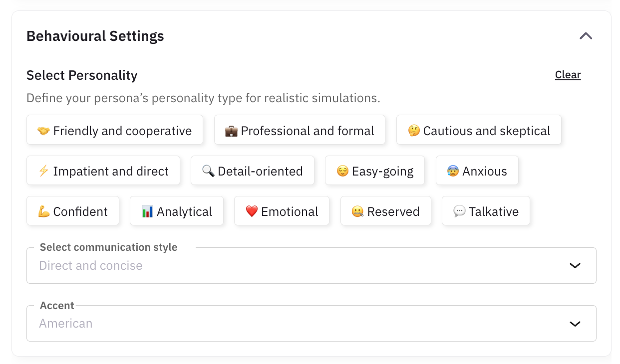Click the speech bubble Talkative icon
620x364 pixels.
tap(458, 211)
